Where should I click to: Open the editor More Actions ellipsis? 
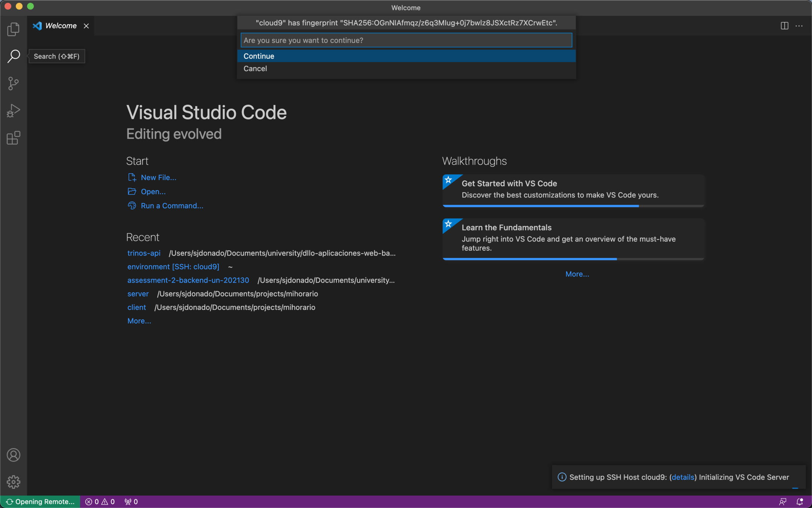pyautogui.click(x=799, y=26)
